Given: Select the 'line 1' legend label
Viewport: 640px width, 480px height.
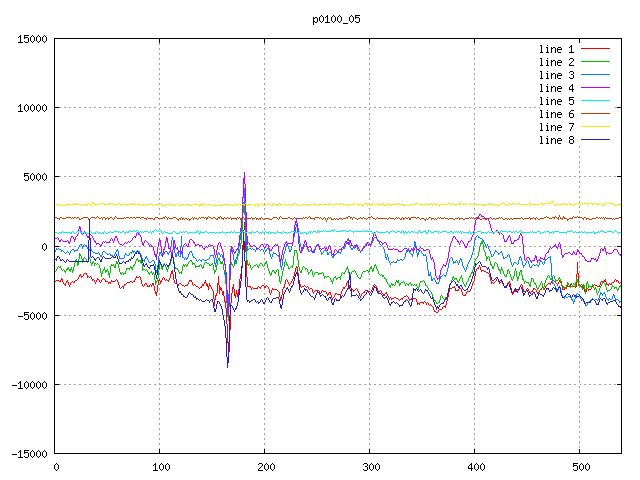Looking at the screenshot, I should point(556,49).
